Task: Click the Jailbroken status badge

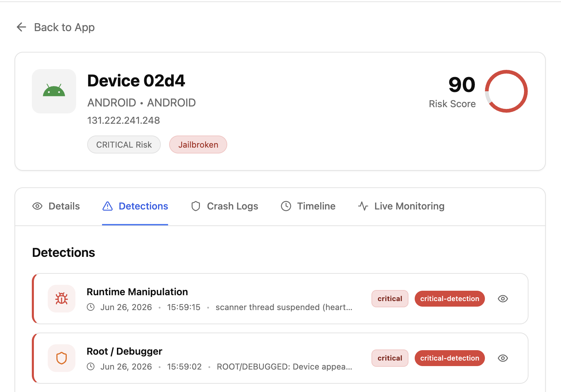Action: pos(198,144)
